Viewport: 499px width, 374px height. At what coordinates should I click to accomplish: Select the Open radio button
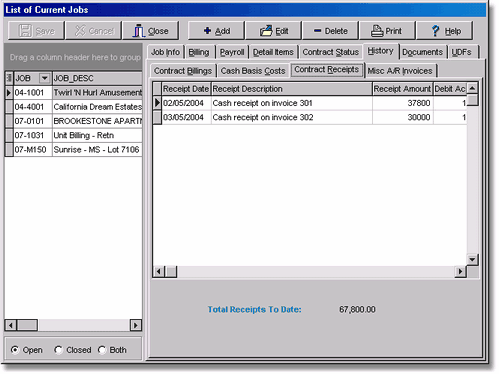pos(15,350)
